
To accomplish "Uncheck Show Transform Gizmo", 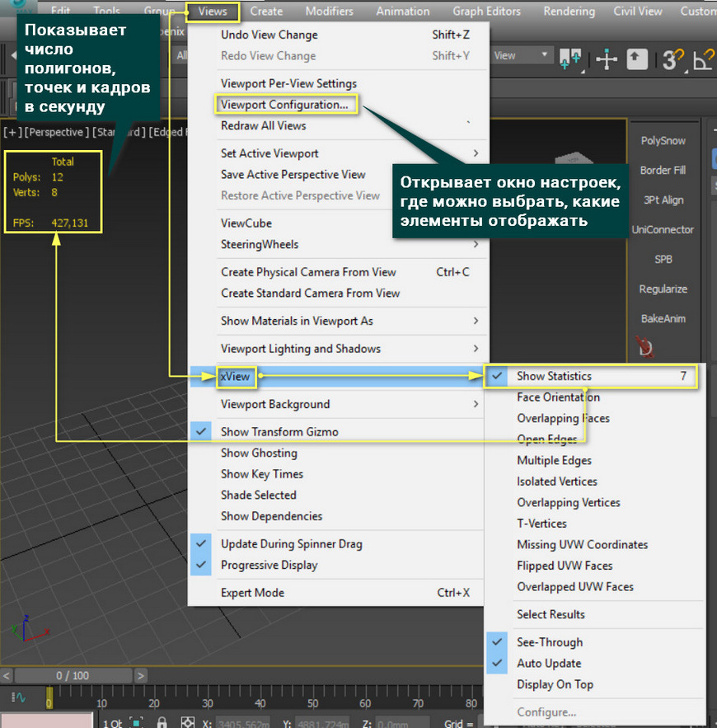I will tap(279, 432).
